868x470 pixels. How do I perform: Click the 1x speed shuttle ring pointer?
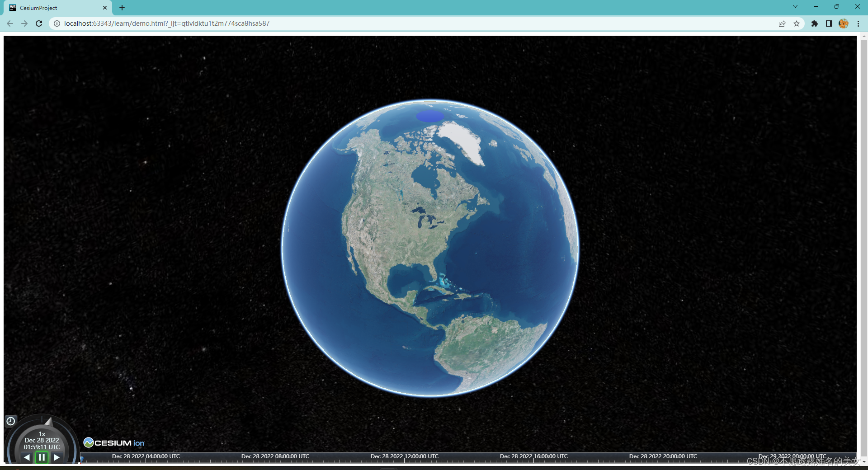click(48, 422)
